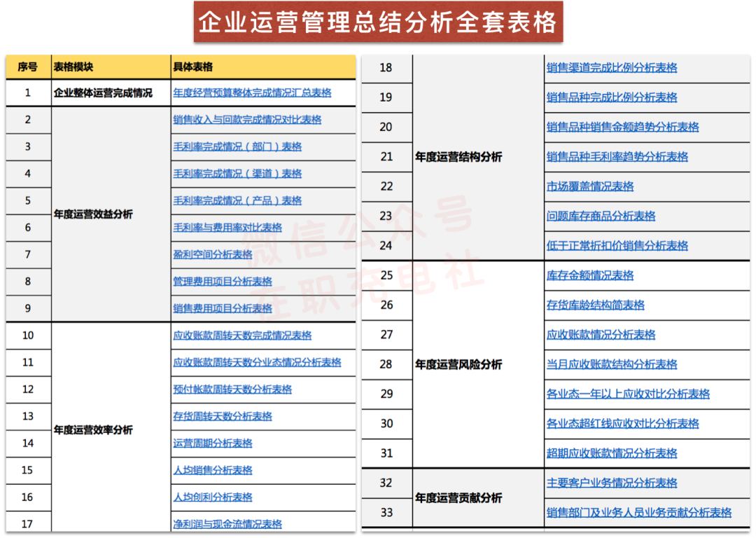Open the 盈利空间分析表格 hyperlink

tap(212, 254)
